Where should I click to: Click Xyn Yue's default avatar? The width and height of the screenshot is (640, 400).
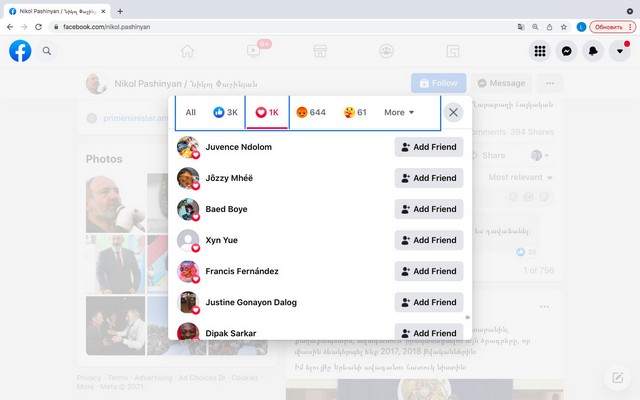pyautogui.click(x=188, y=240)
